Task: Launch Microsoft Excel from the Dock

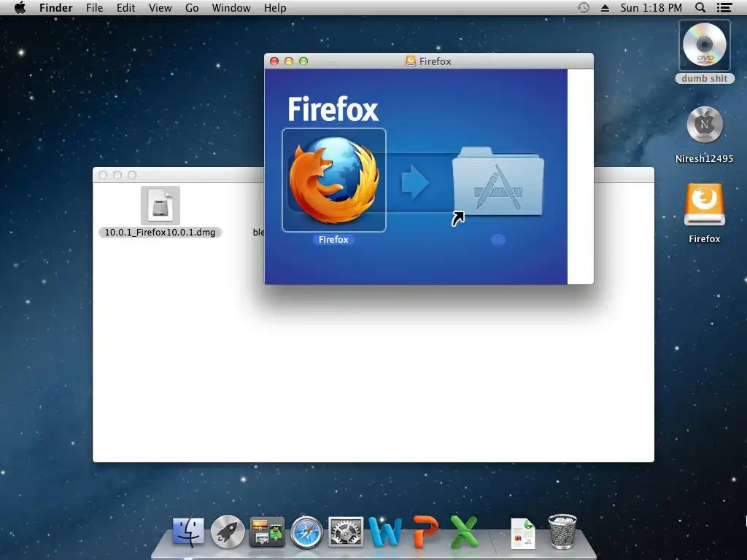Action: point(464,532)
